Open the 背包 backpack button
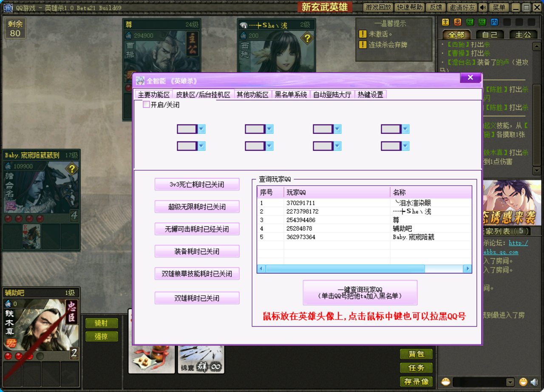544x392 pixels. (416, 354)
